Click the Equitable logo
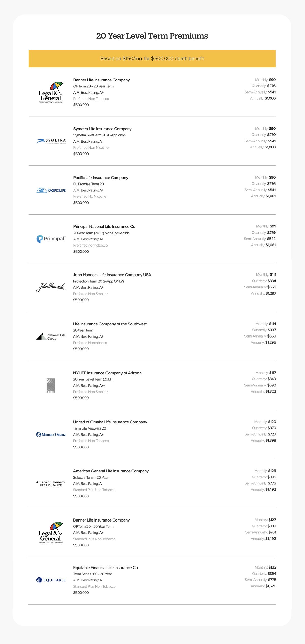The image size is (305, 644). pyautogui.click(x=51, y=580)
